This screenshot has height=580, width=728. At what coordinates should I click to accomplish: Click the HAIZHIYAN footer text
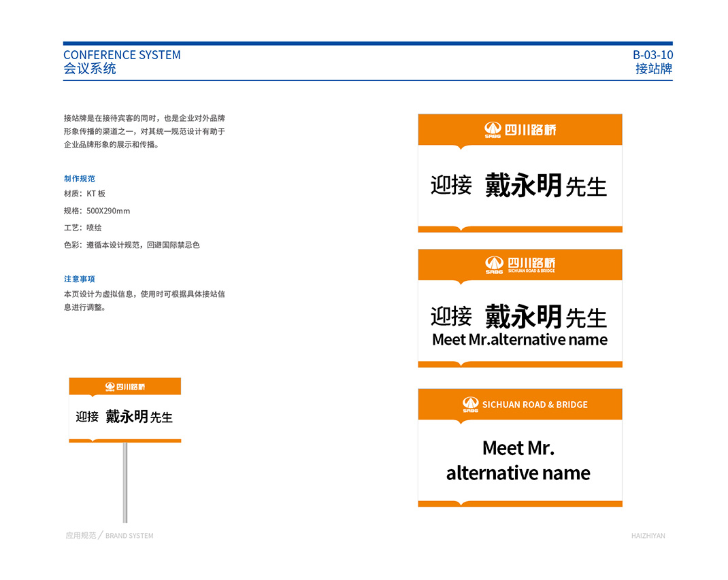pos(648,536)
